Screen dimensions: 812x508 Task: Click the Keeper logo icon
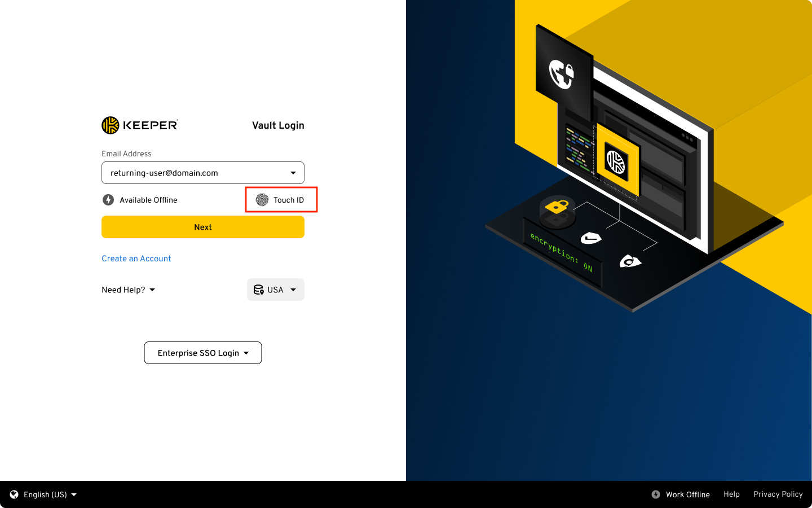[111, 125]
